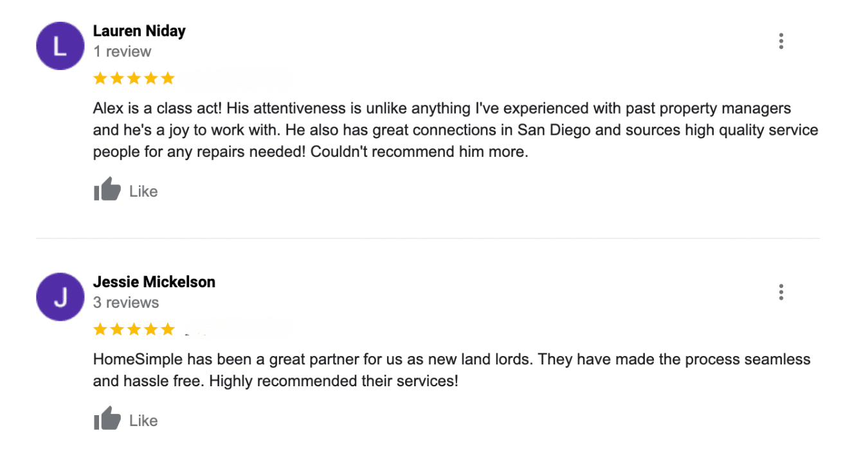Open Lauren Niday's reviewer profile name

point(139,31)
